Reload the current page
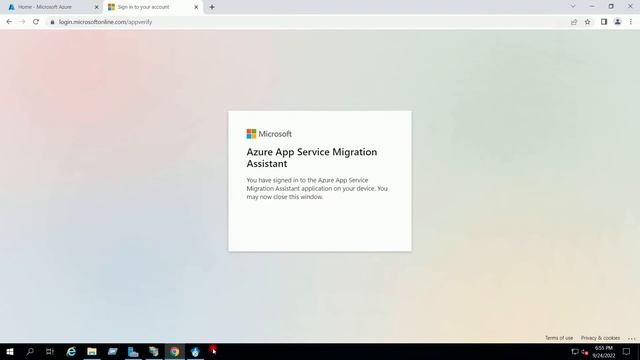The width and height of the screenshot is (640, 360). click(36, 22)
